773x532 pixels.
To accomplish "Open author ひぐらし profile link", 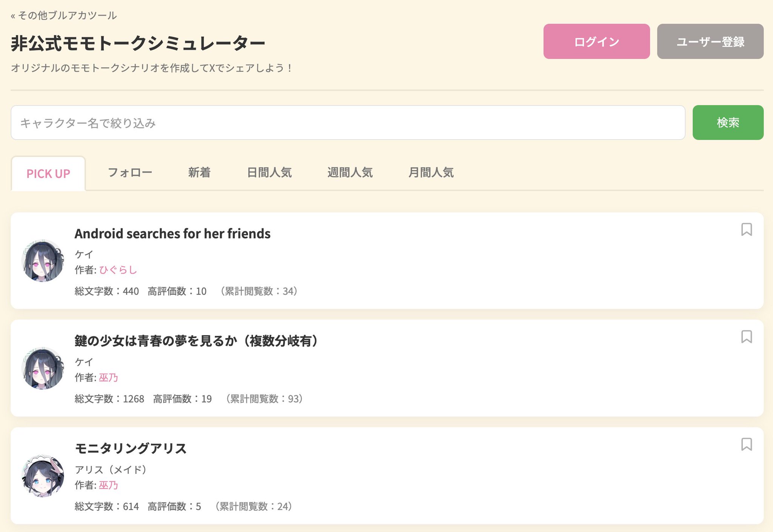I will point(118,270).
